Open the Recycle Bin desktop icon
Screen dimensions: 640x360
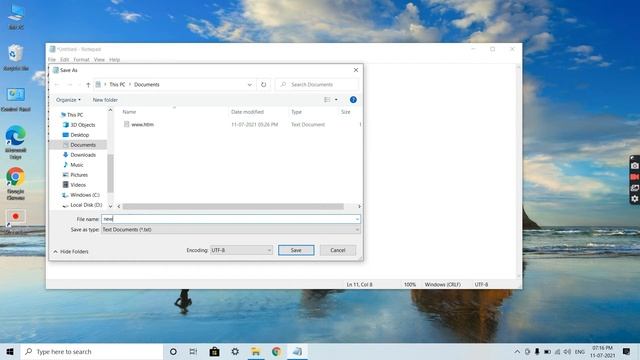16,57
